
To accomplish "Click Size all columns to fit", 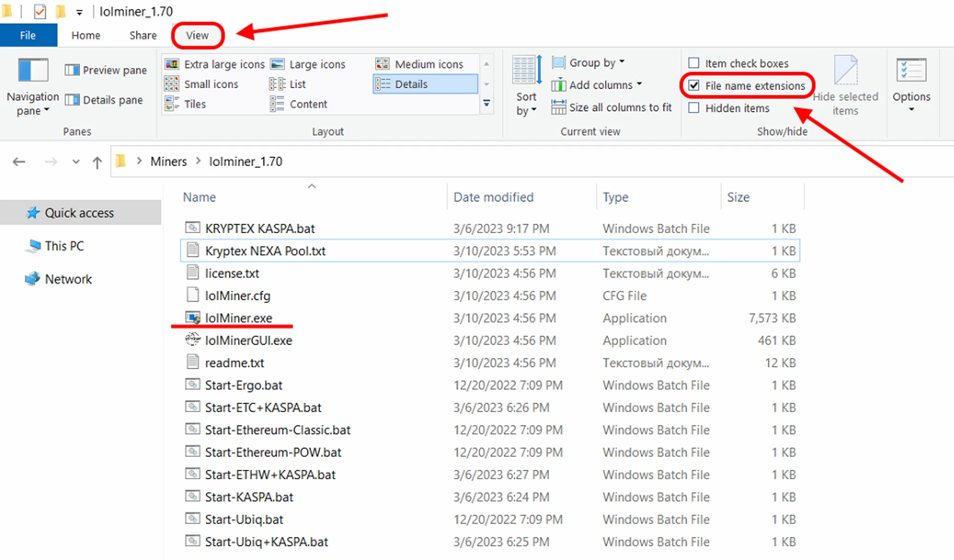I will [x=612, y=107].
